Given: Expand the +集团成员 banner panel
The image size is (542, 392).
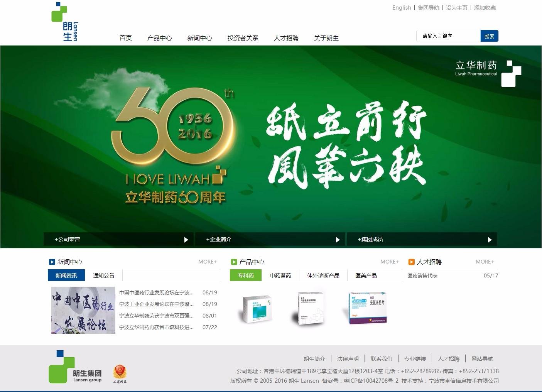Looking at the screenshot, I should [x=422, y=240].
